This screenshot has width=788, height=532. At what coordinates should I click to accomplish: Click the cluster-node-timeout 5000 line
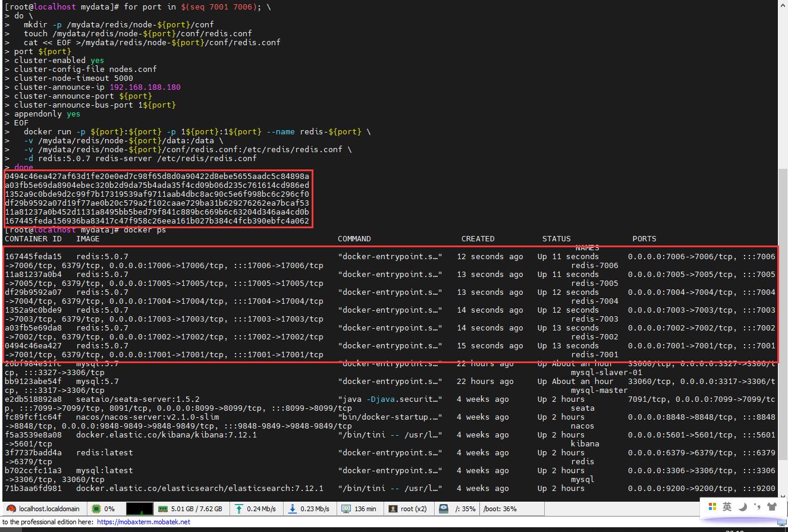click(x=74, y=78)
